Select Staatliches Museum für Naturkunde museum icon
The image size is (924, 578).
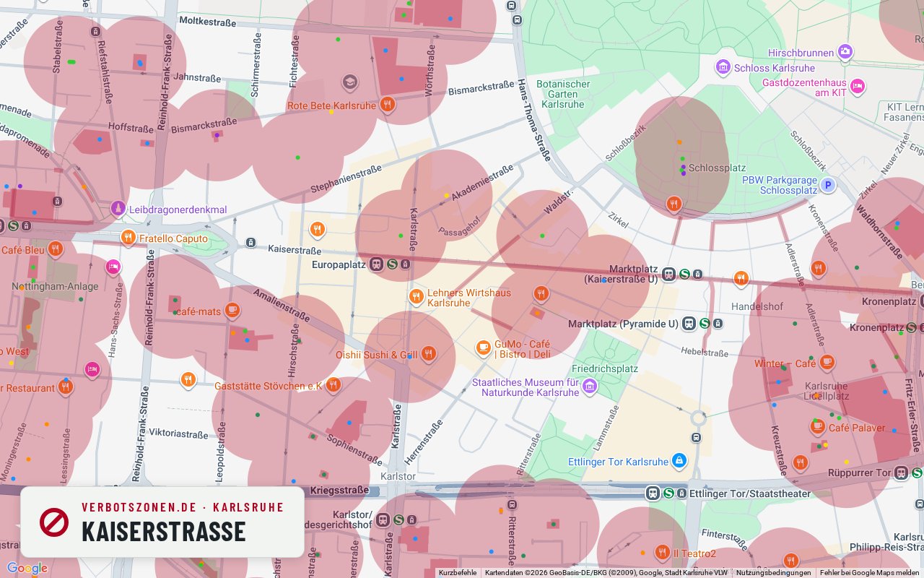590,387
